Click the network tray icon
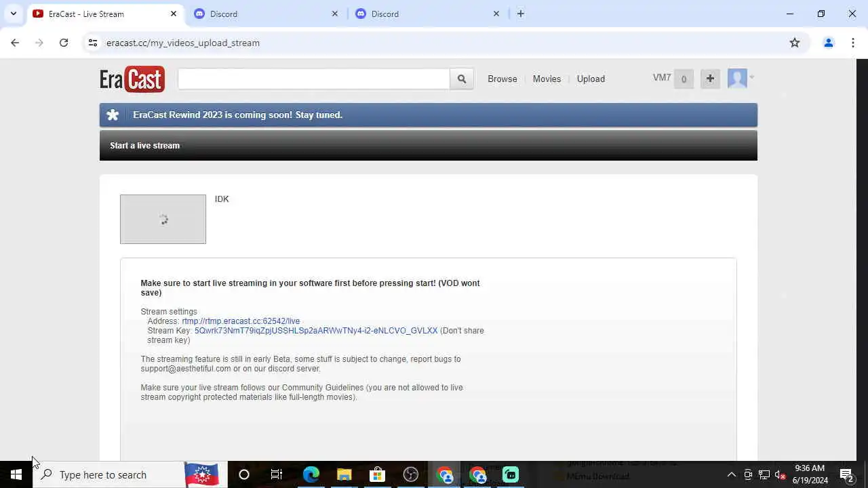 764,474
